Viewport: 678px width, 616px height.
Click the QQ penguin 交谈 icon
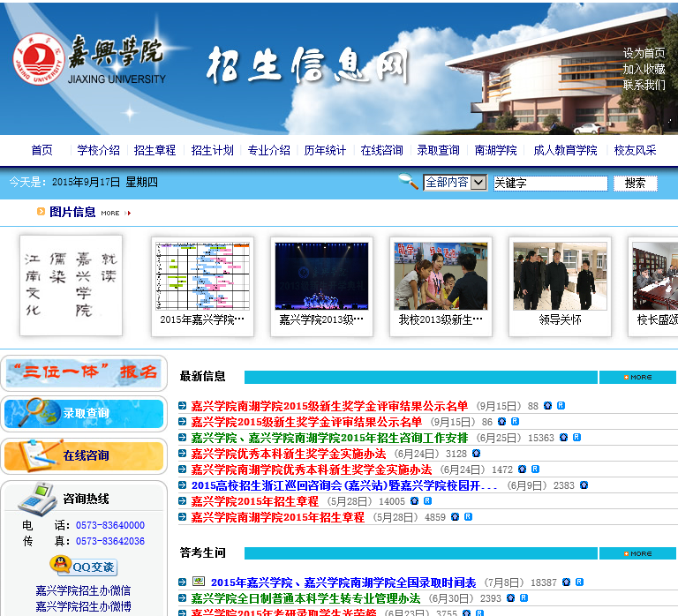click(84, 566)
